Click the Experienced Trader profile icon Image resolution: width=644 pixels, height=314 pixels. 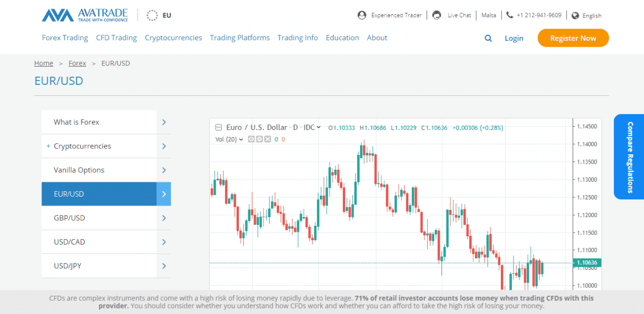[362, 15]
